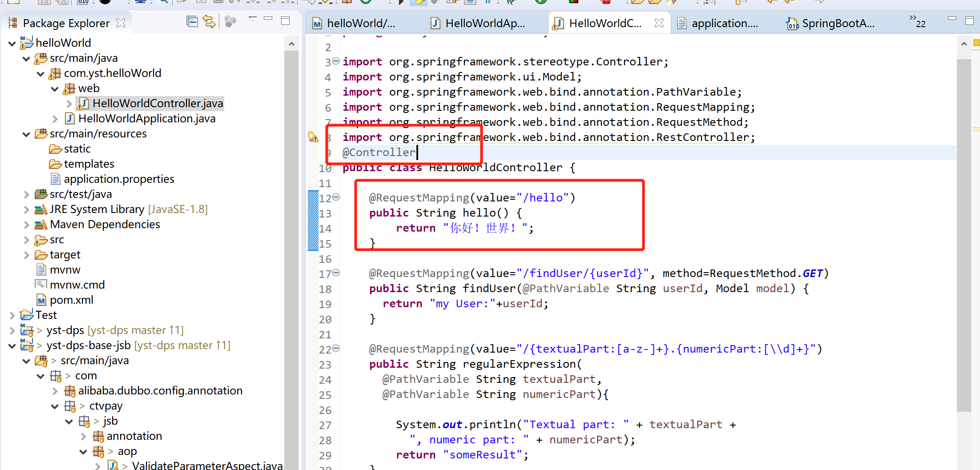Image resolution: width=980 pixels, height=470 pixels.
Task: Click the findUser method name on line 18
Action: pos(489,289)
